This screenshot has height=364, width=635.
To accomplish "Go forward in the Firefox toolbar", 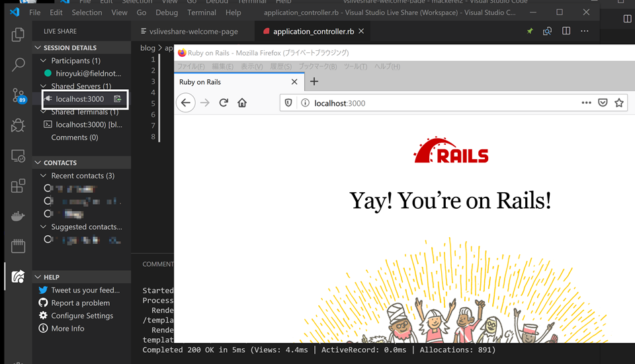I will 205,103.
